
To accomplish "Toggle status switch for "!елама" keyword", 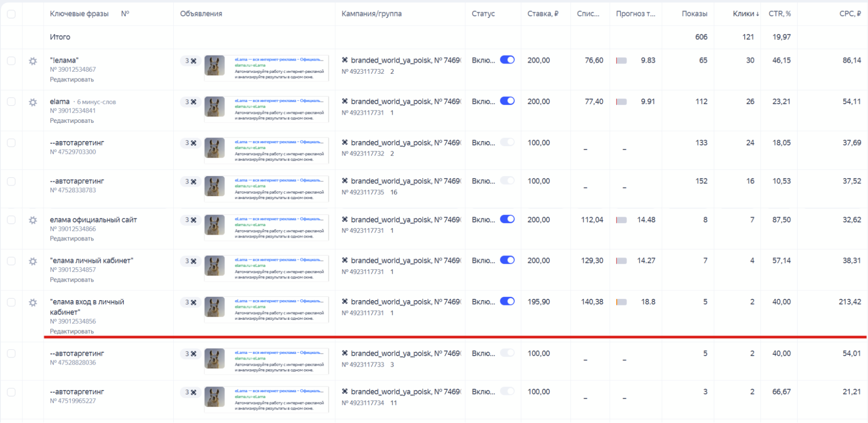I will [x=507, y=60].
